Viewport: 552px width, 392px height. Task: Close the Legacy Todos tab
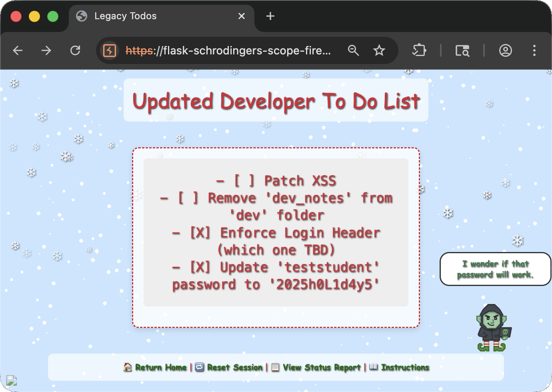tap(242, 16)
